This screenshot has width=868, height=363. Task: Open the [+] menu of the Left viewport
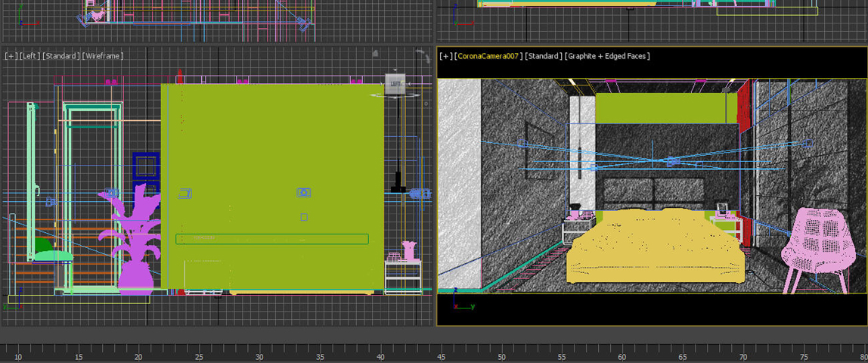pyautogui.click(x=11, y=56)
